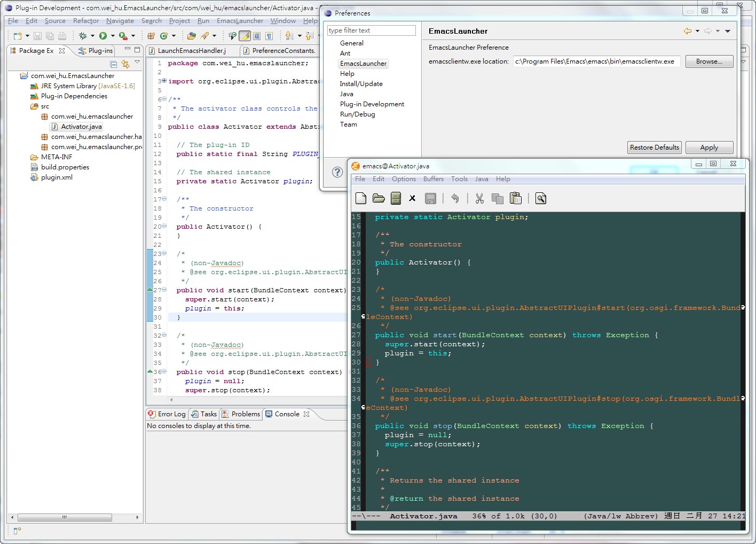Toggle Mark Occurrences highlighter button
This screenshot has height=544, width=756.
click(245, 36)
